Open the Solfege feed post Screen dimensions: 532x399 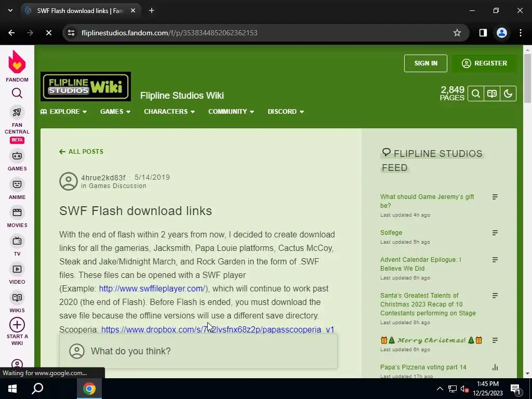click(x=391, y=233)
